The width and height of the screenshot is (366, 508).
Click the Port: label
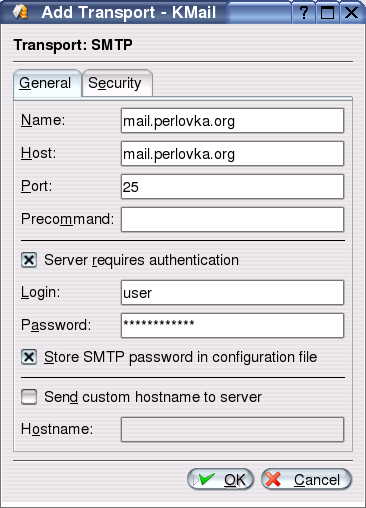click(x=37, y=186)
